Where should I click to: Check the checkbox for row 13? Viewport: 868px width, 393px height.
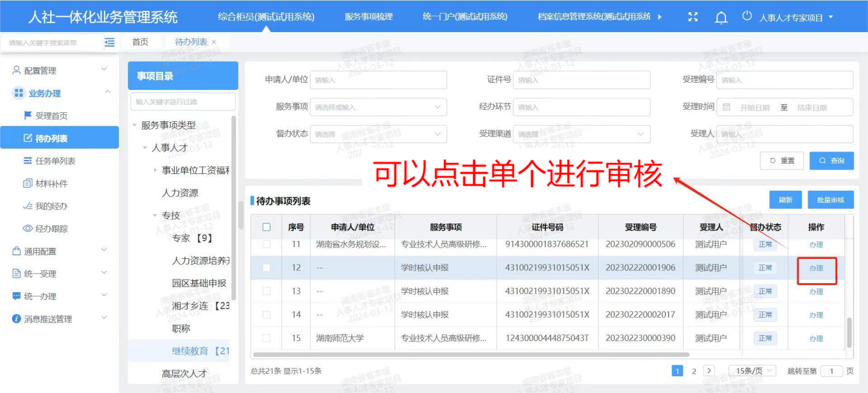click(x=267, y=291)
